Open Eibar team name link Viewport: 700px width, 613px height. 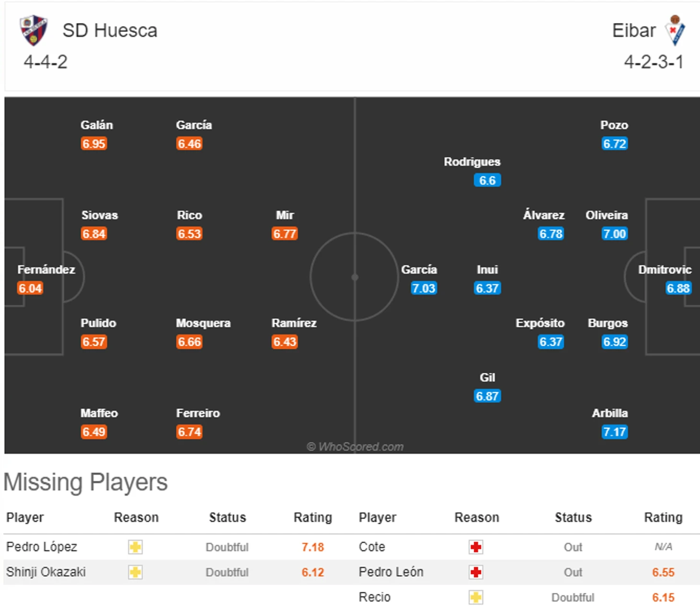tap(634, 30)
